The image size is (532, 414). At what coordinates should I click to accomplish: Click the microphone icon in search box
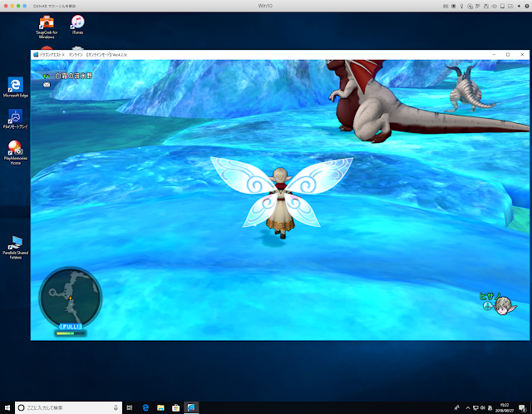click(116, 407)
